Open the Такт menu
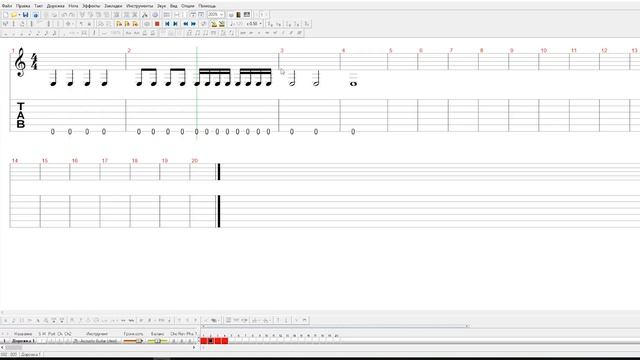 [x=38, y=6]
